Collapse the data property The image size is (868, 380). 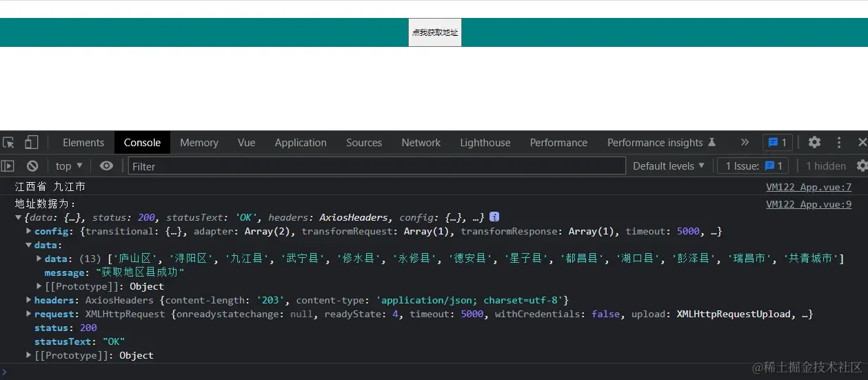click(x=28, y=245)
